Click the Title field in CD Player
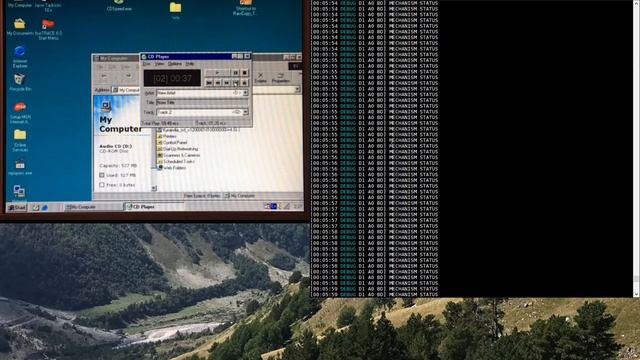Screen dimensions: 640x360 (x=202, y=102)
